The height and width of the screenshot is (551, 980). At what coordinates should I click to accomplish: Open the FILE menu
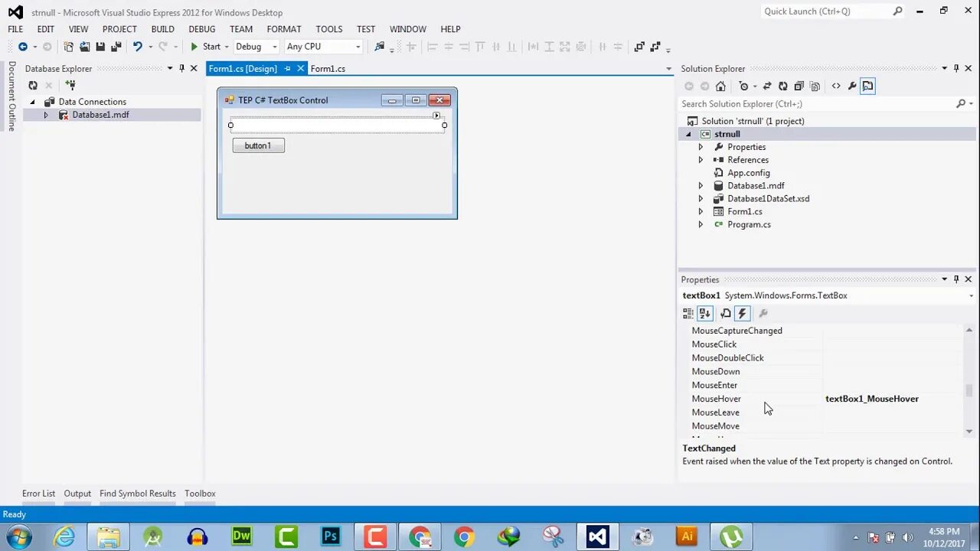(15, 29)
